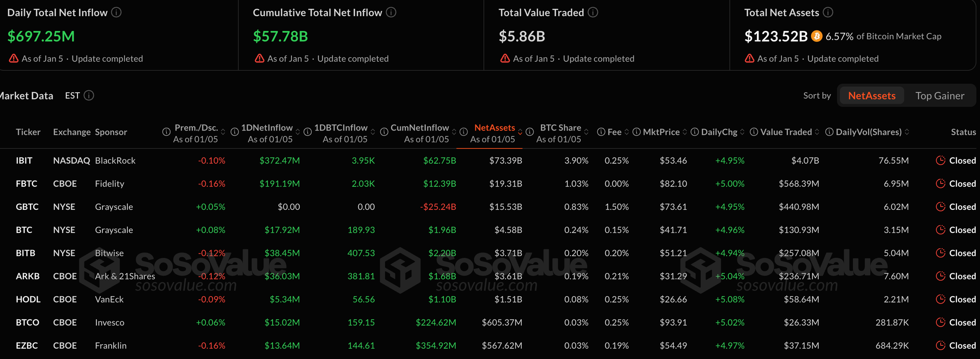Click warning icon under Total Value Traded
Viewport: 980px width, 359px height.
(x=505, y=58)
